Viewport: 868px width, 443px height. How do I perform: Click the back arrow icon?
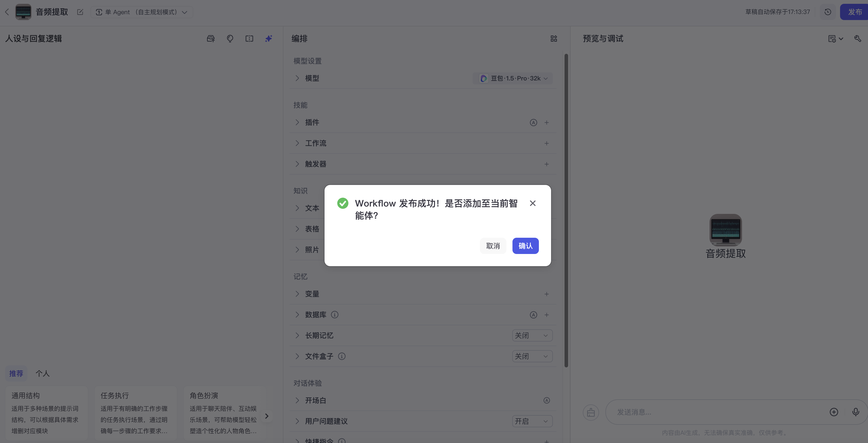[x=7, y=12]
